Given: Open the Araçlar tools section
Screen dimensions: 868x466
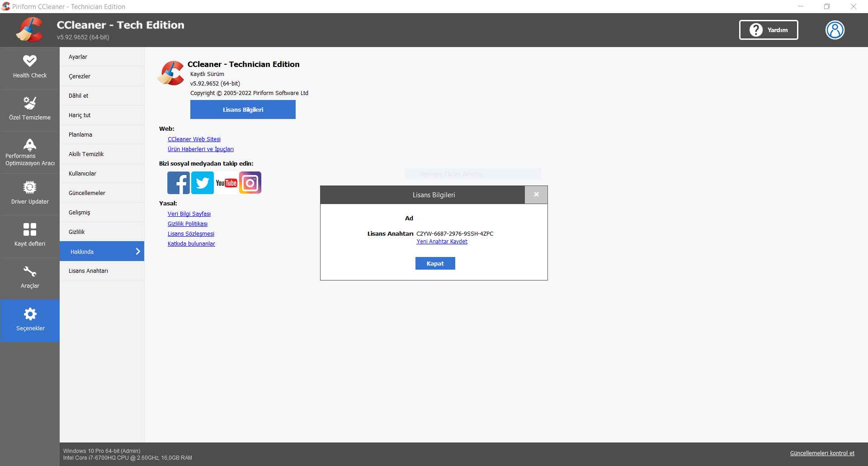Looking at the screenshot, I should tap(30, 277).
